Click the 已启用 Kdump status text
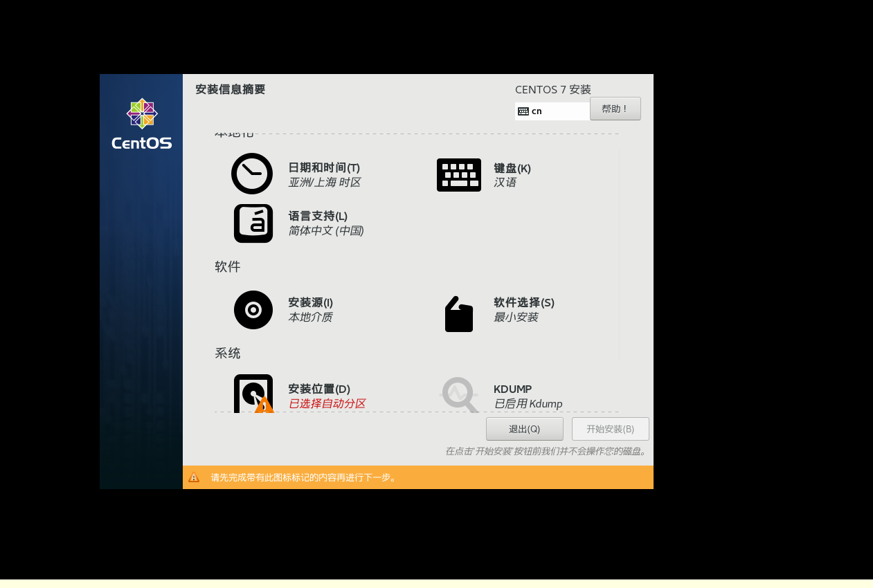This screenshot has width=873, height=588. pyautogui.click(x=528, y=404)
